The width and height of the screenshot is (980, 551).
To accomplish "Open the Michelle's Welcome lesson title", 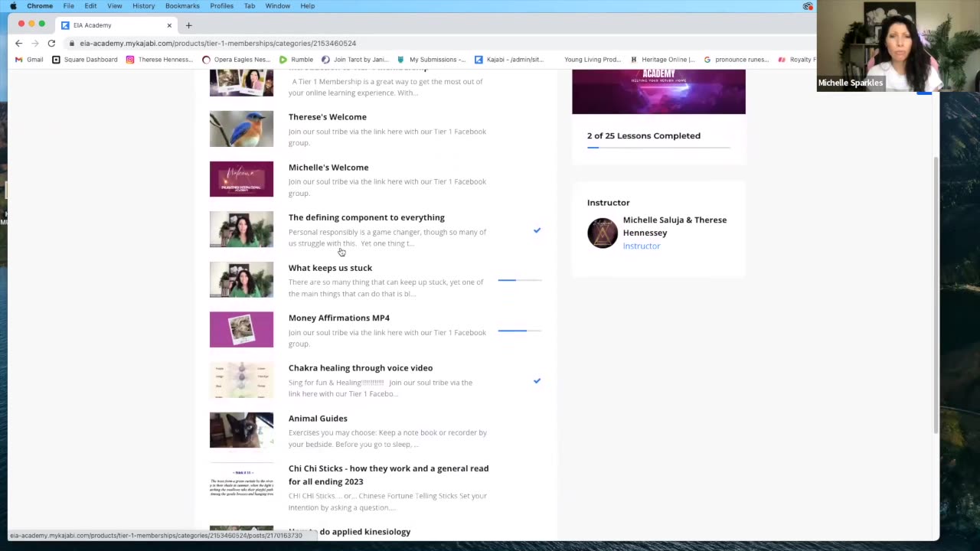I will coord(328,168).
